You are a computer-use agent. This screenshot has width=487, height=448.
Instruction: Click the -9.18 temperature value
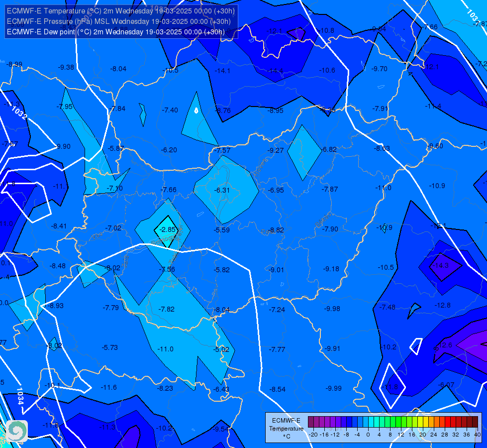pyautogui.click(x=331, y=269)
